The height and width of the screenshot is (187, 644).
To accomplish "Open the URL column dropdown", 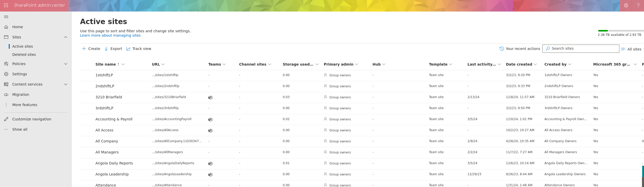I will pyautogui.click(x=163, y=64).
